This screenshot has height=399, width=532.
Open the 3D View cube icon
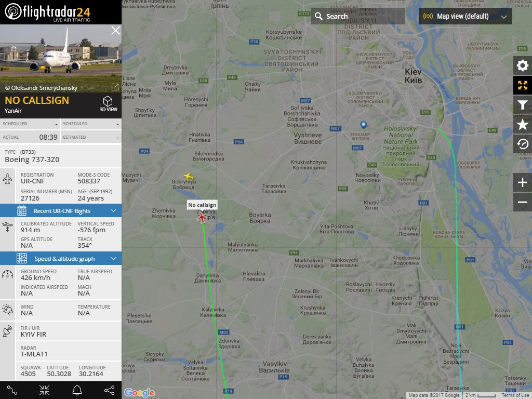pyautogui.click(x=108, y=104)
